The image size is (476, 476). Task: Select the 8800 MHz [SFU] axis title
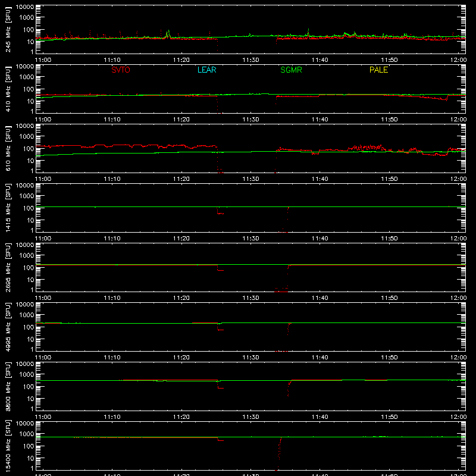8,386
